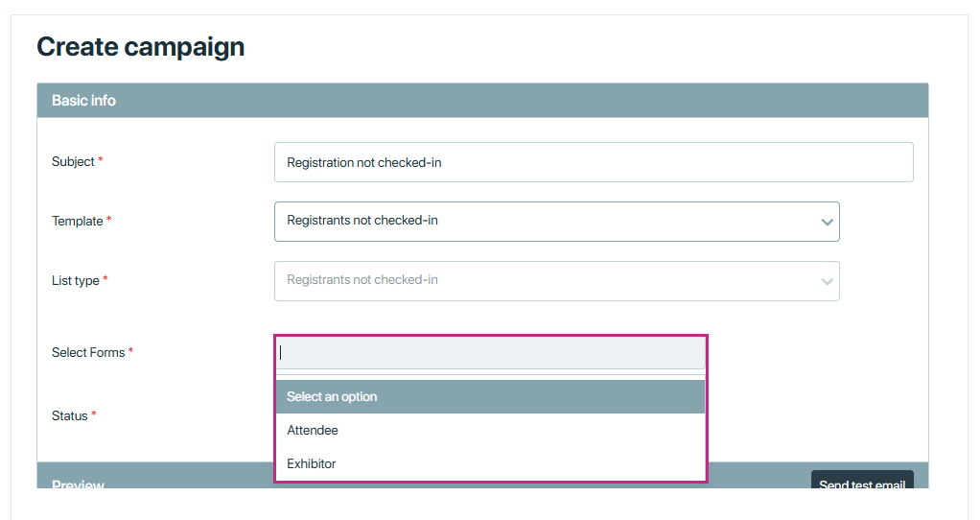Click the Subject field label
This screenshot has height=520, width=980.
[73, 161]
